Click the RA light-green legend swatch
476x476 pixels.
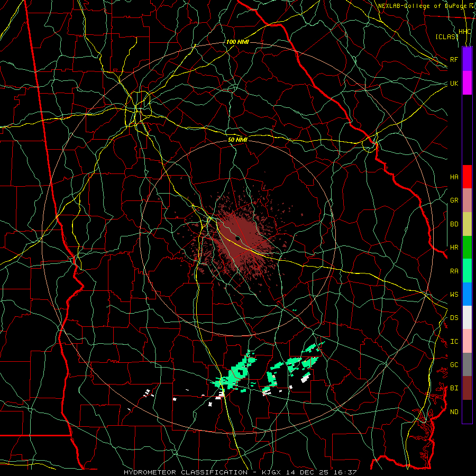467,271
